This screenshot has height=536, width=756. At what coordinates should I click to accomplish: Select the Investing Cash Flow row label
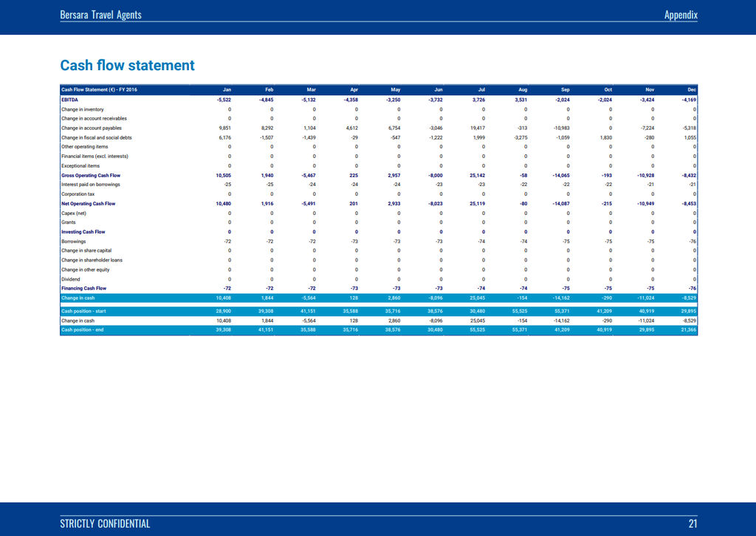tap(83, 231)
